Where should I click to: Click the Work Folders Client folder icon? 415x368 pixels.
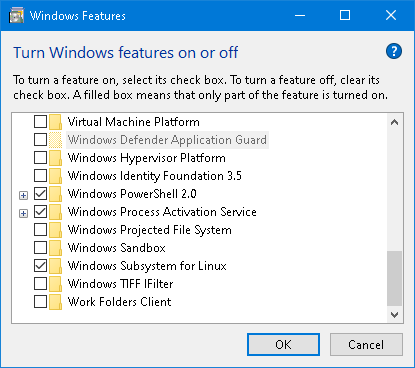(55, 302)
